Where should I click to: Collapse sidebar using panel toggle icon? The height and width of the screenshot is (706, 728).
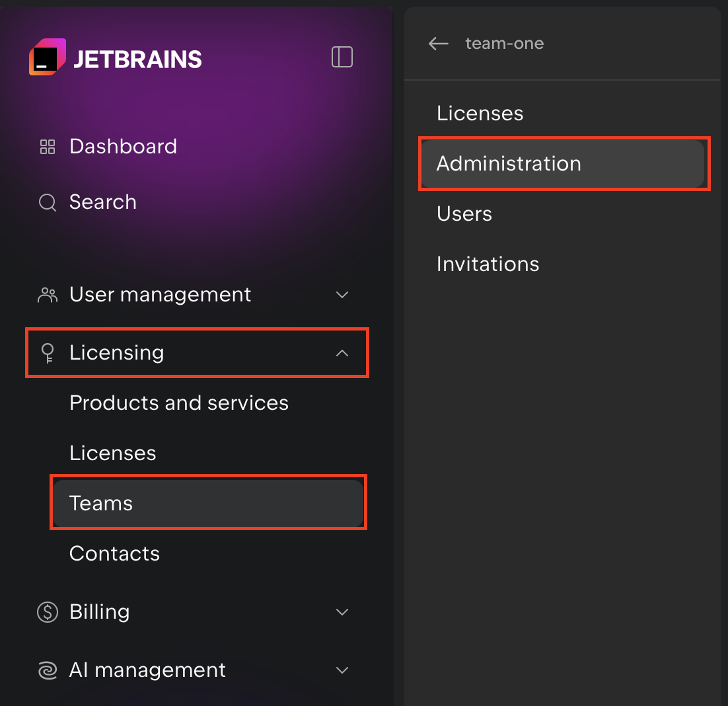(342, 58)
